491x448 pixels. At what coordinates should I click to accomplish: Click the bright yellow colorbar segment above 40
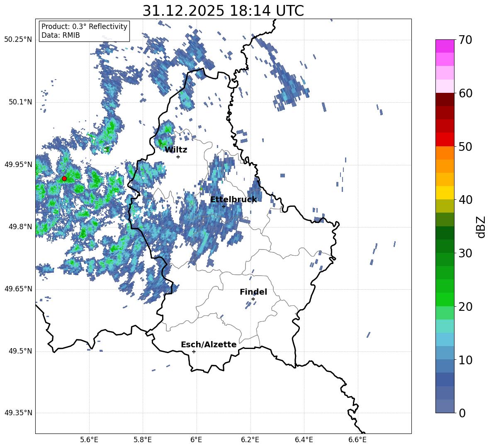coord(445,193)
